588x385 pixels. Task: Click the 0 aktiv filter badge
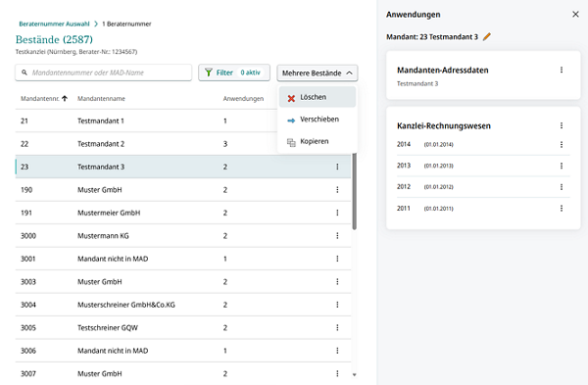tap(250, 72)
